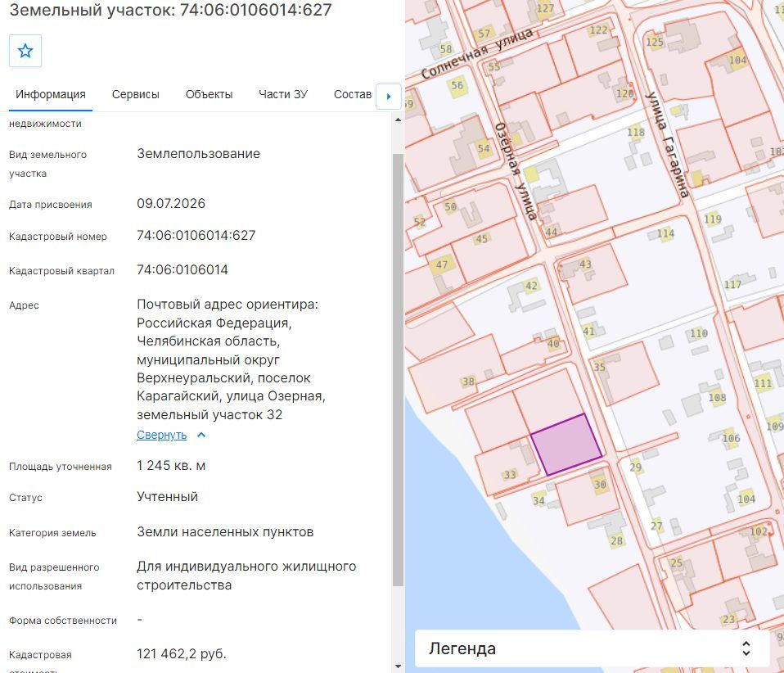
Task: Switch to the Части ЗУ tab
Action: coord(283,95)
